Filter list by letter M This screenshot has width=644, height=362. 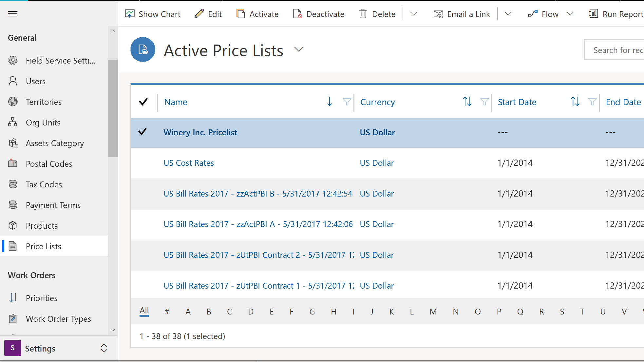click(x=433, y=312)
